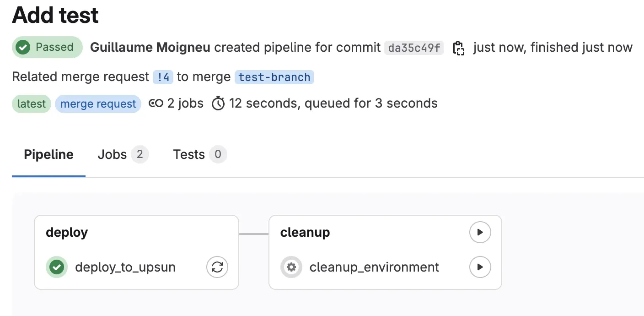The image size is (644, 316).
Task: Switch to the Pipeline tab
Action: (x=48, y=155)
